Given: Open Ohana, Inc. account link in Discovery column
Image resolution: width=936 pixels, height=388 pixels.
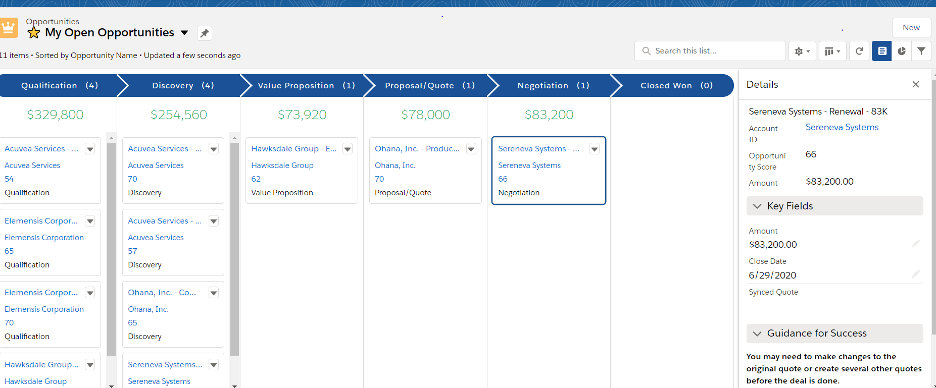Looking at the screenshot, I should point(148,309).
